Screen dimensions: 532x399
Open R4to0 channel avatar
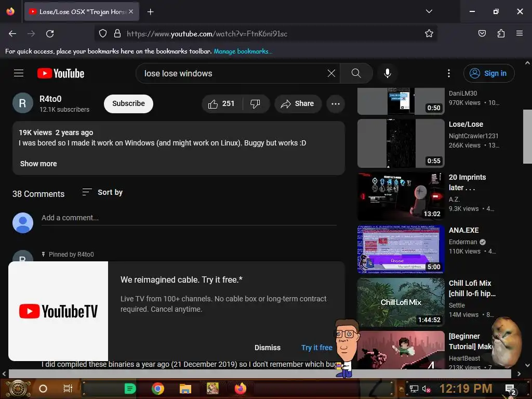tap(23, 103)
